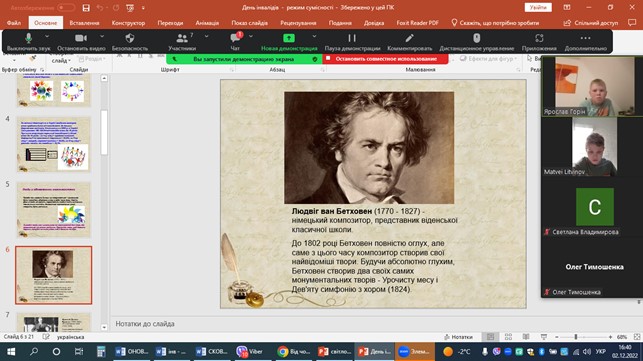Viewport: 643px width, 361px height.
Task: Open the remote control mouse option
Action: (x=477, y=42)
